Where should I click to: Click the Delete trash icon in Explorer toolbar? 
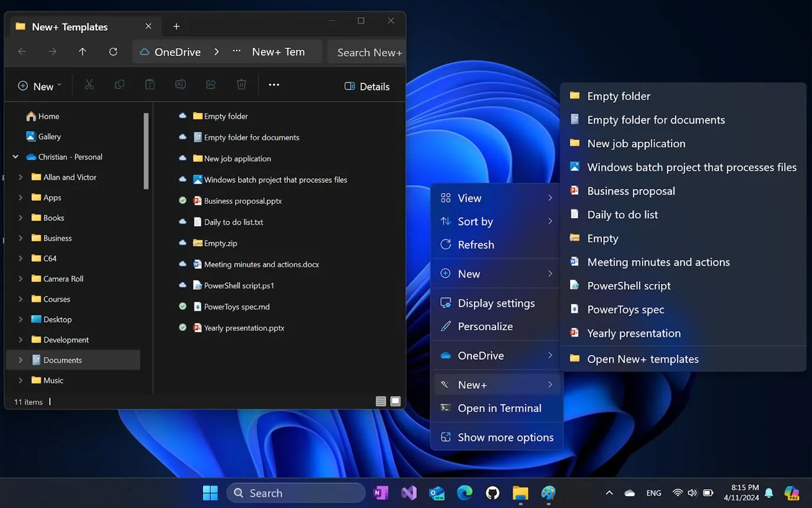coord(241,85)
